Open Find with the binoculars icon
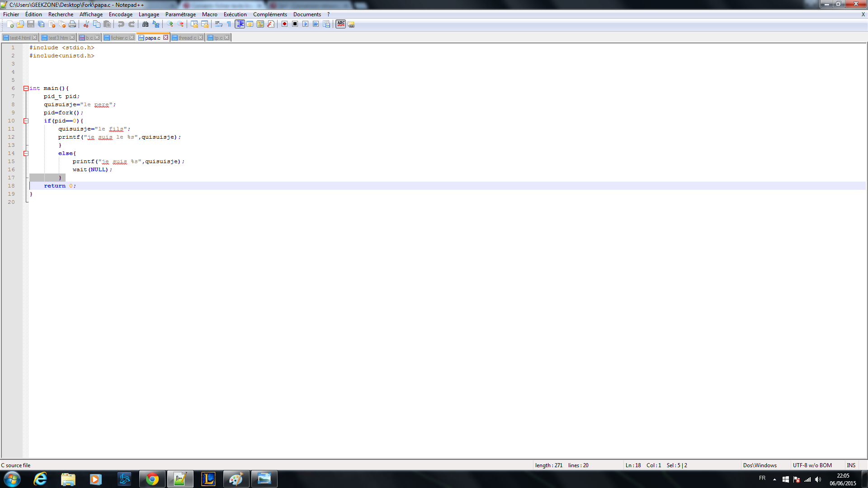Viewport: 868px width, 488px height. (x=146, y=24)
